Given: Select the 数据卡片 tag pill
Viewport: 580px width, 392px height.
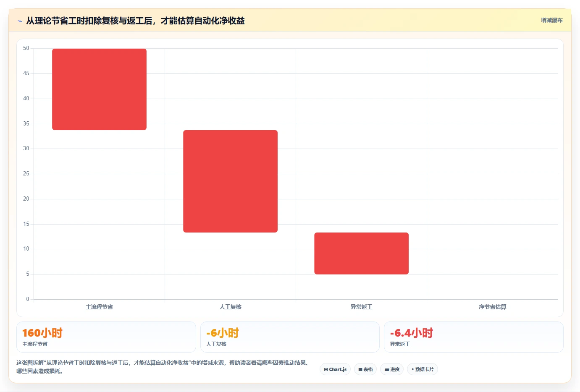Looking at the screenshot, I should tap(423, 369).
